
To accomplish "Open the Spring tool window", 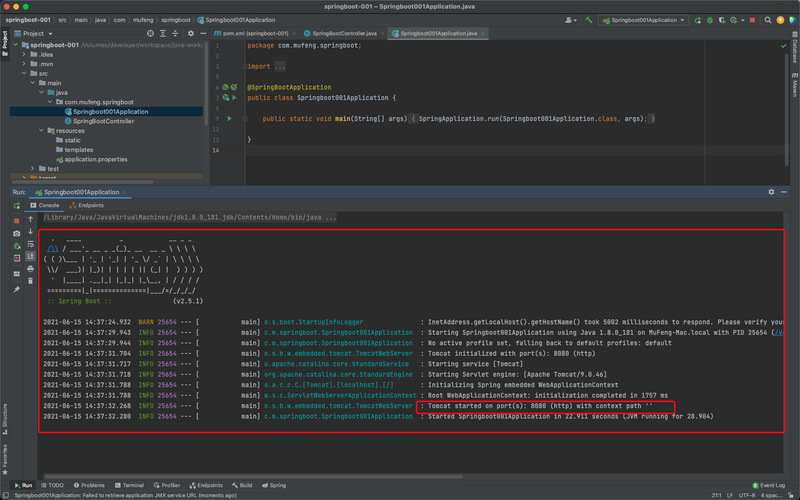I will point(273,485).
